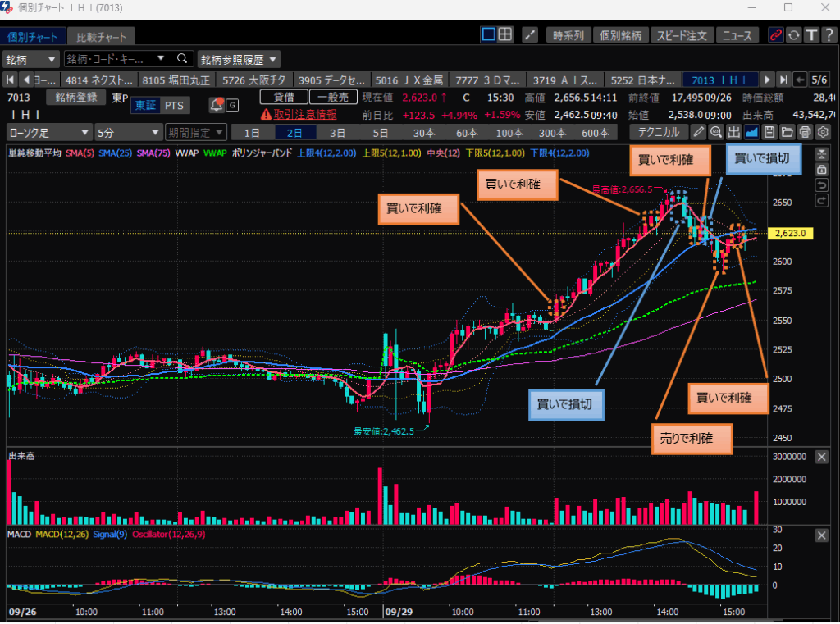Image resolution: width=840 pixels, height=624 pixels.
Task: Open chart settings via the gear icon
Action: 824,132
